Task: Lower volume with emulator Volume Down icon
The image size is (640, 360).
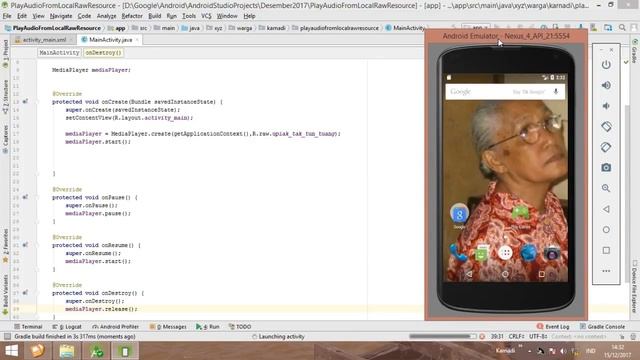Action: pyautogui.click(x=606, y=106)
